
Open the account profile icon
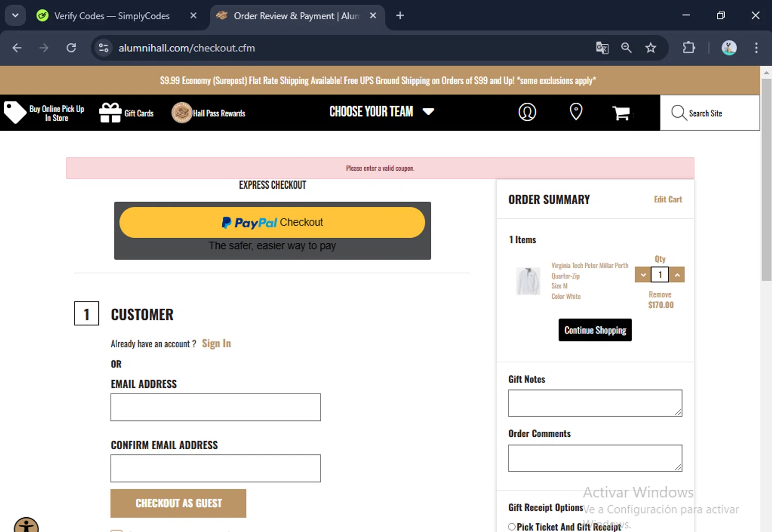tap(527, 112)
